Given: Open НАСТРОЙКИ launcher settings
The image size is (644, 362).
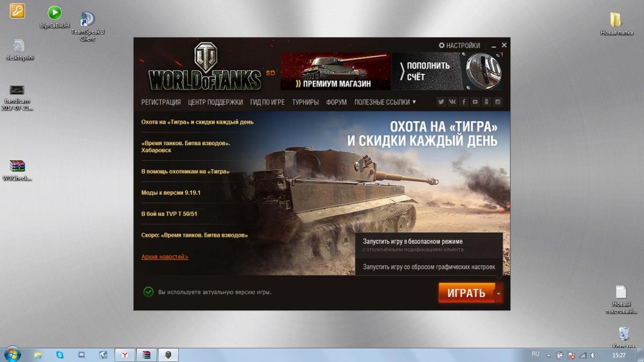Looking at the screenshot, I should pos(459,46).
